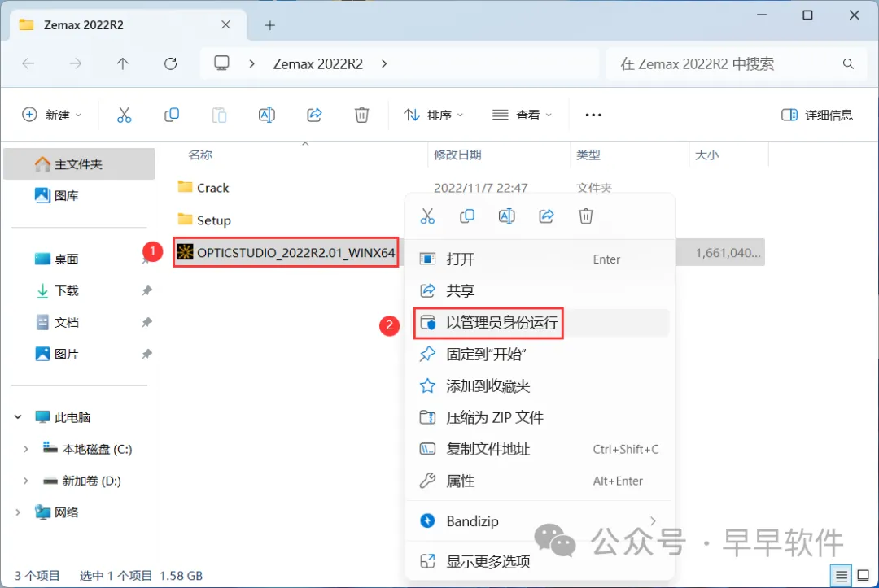Choose 复制文件地址

click(538, 449)
